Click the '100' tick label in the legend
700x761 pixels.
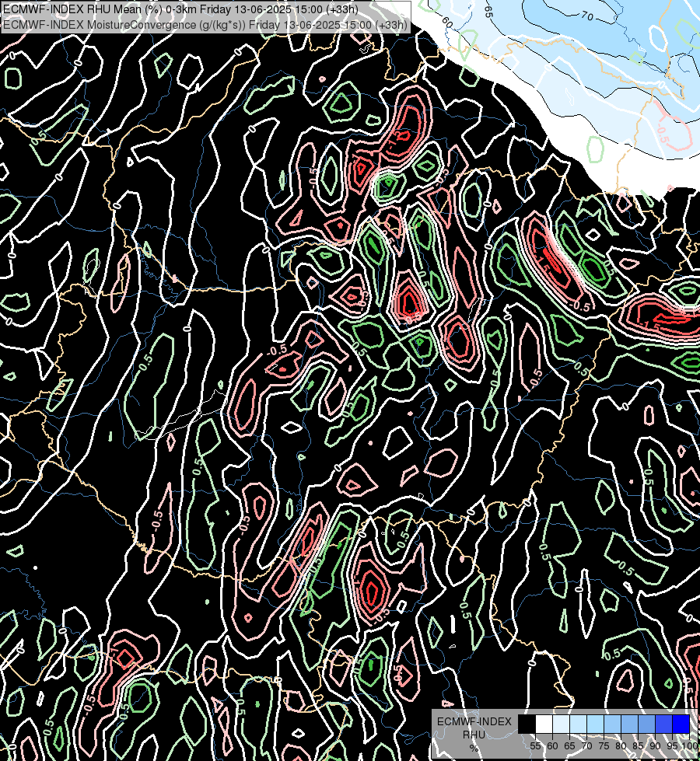(690, 746)
